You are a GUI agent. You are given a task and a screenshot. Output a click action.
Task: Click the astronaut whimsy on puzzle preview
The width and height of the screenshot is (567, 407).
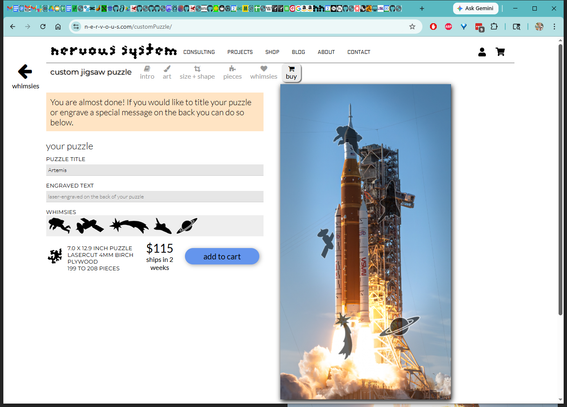coord(348,138)
